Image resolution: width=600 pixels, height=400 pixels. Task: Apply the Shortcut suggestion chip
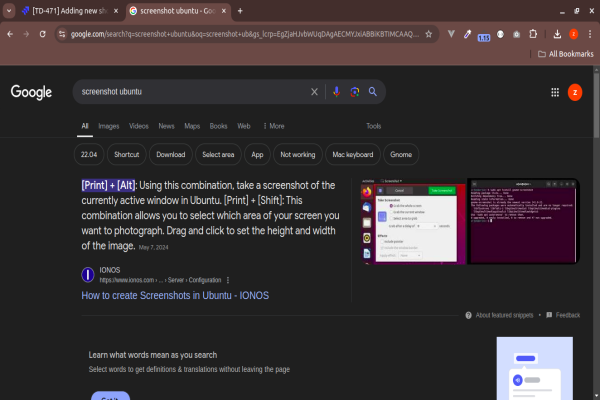tap(127, 155)
